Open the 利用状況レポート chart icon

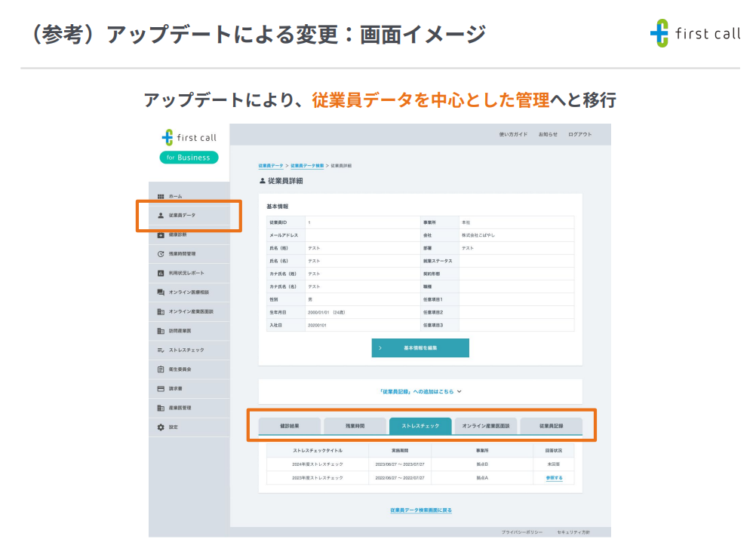160,273
